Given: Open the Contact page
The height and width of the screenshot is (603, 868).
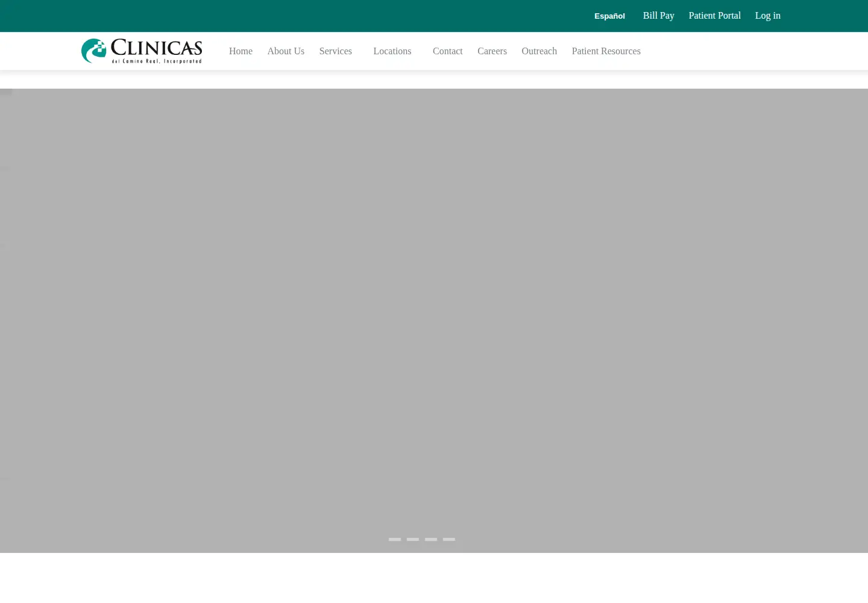Looking at the screenshot, I should [x=448, y=51].
